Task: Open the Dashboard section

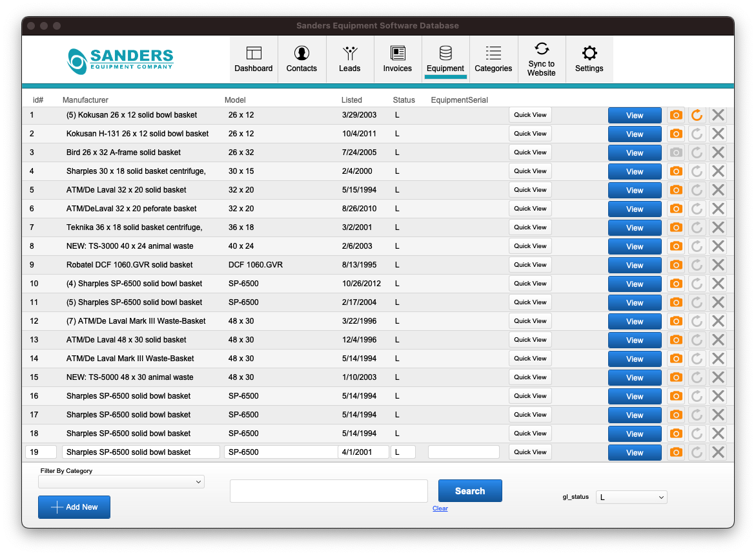Action: pyautogui.click(x=253, y=59)
